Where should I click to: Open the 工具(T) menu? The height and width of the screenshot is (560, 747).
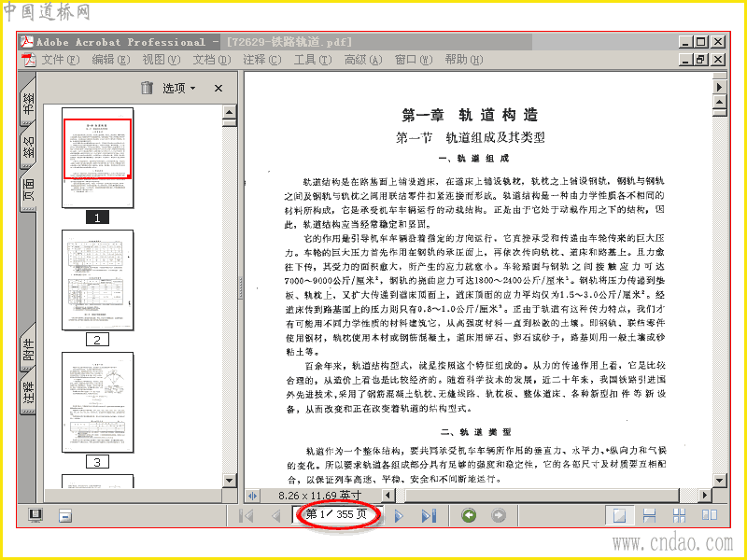[x=313, y=60]
